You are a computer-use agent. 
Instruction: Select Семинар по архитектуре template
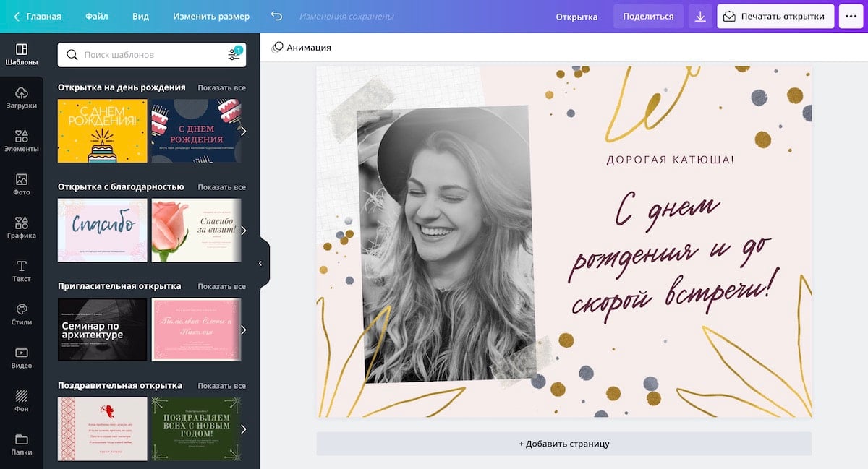click(x=102, y=330)
